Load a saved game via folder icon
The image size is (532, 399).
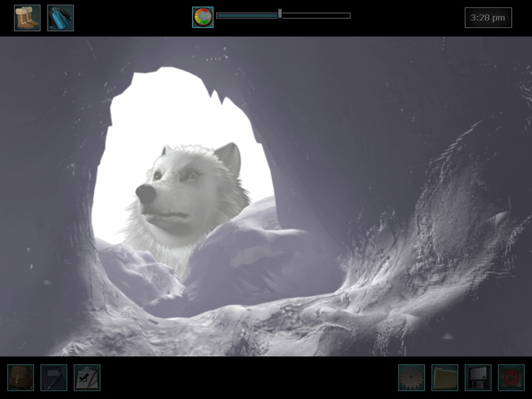coord(445,377)
